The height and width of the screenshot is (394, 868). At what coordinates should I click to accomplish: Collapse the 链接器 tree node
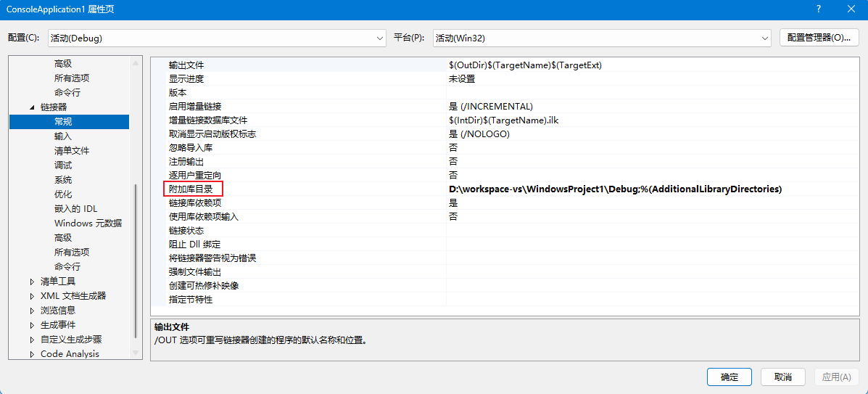pos(32,107)
